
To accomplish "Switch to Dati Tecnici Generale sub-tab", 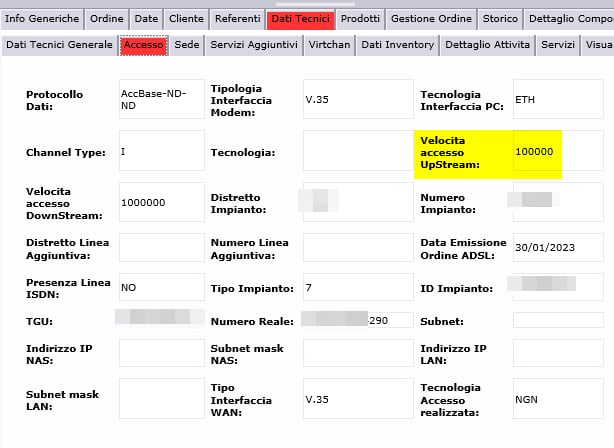I will coord(60,45).
